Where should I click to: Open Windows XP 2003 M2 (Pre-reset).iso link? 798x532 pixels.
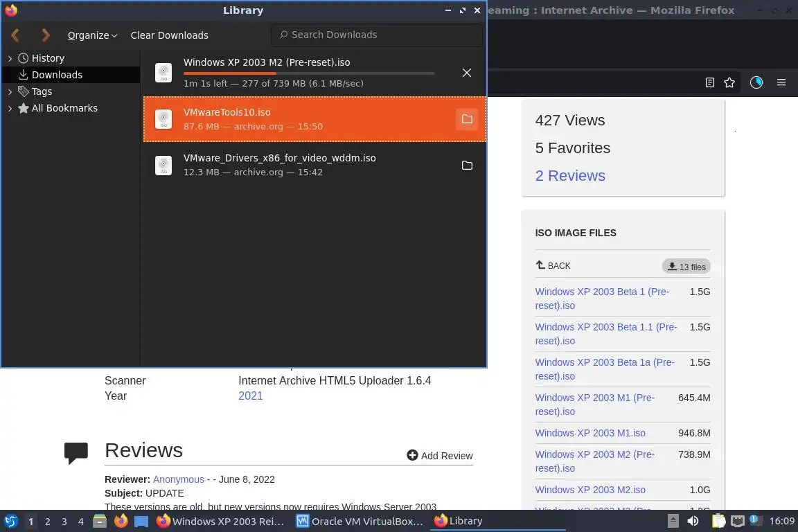pos(595,461)
